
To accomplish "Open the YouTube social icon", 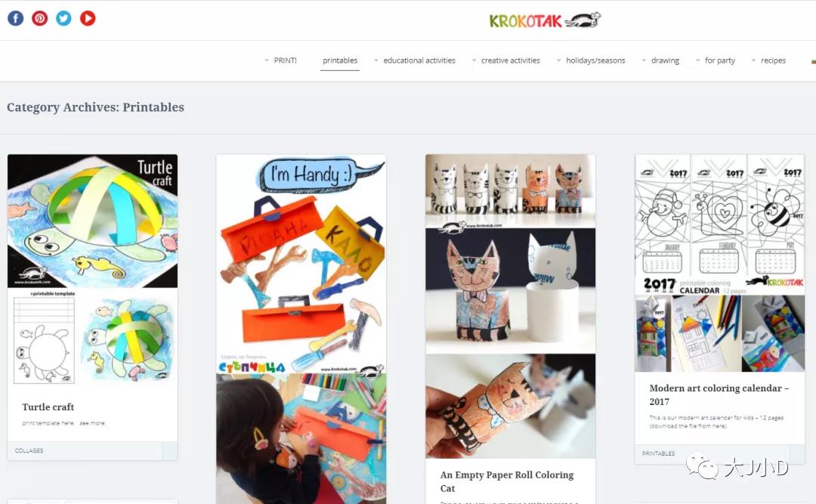I will [x=88, y=18].
